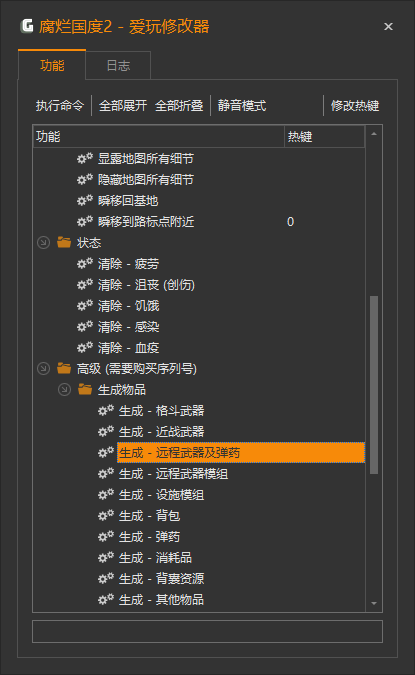Select 生成 - 远程武器模组 entry
Screen dimensions: 415x675
click(173, 474)
